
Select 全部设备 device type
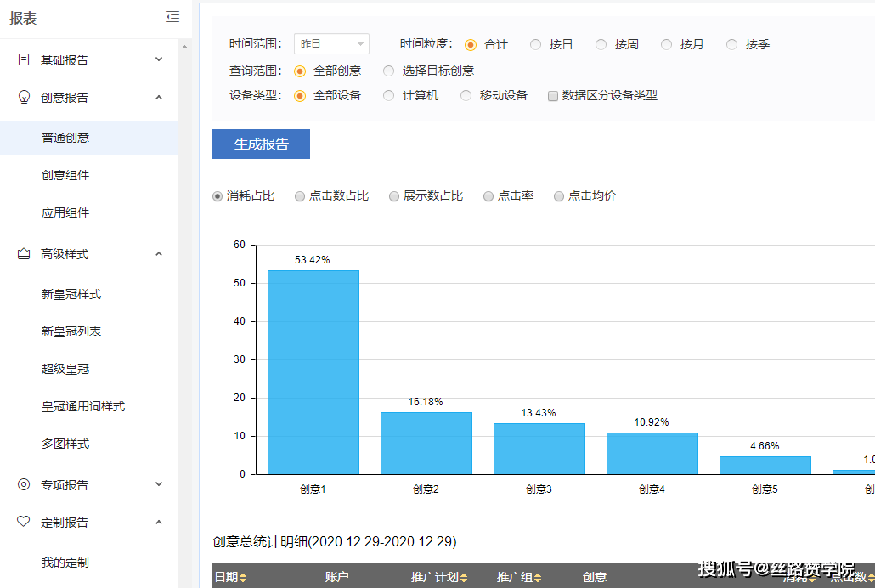(300, 96)
